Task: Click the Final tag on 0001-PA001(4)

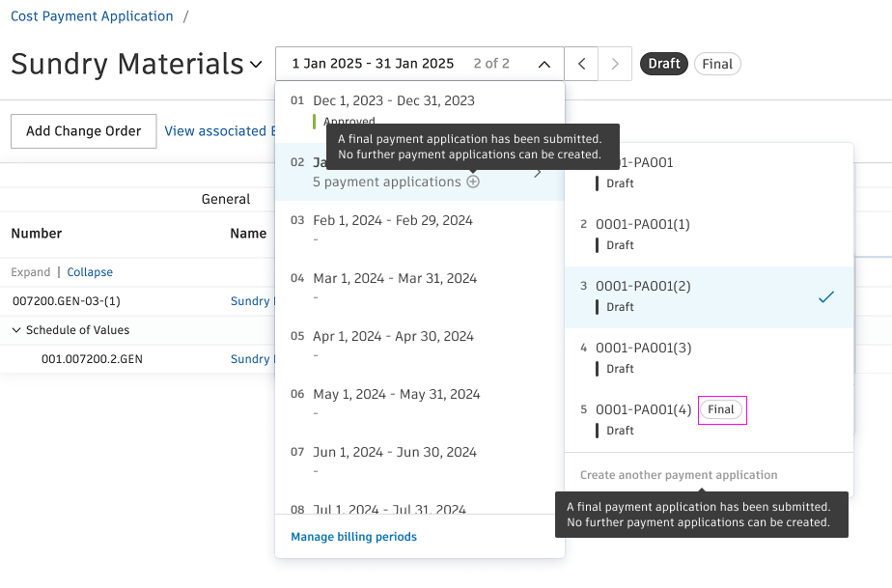Action: tap(721, 409)
